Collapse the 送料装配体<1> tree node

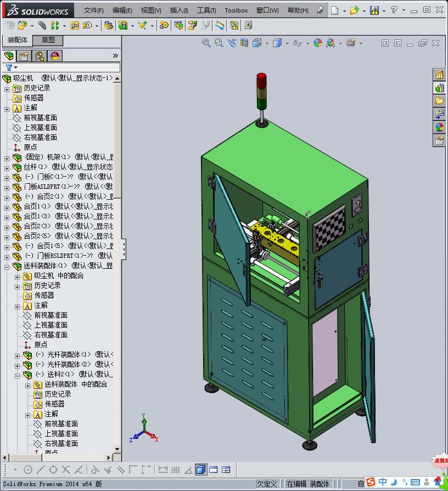point(7,267)
